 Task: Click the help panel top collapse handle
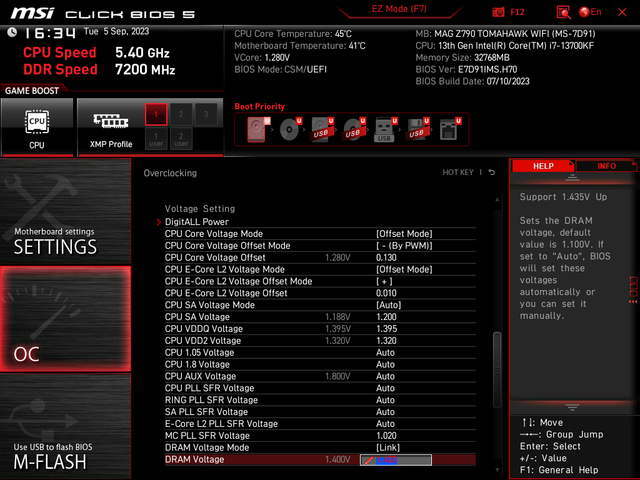coord(572,177)
